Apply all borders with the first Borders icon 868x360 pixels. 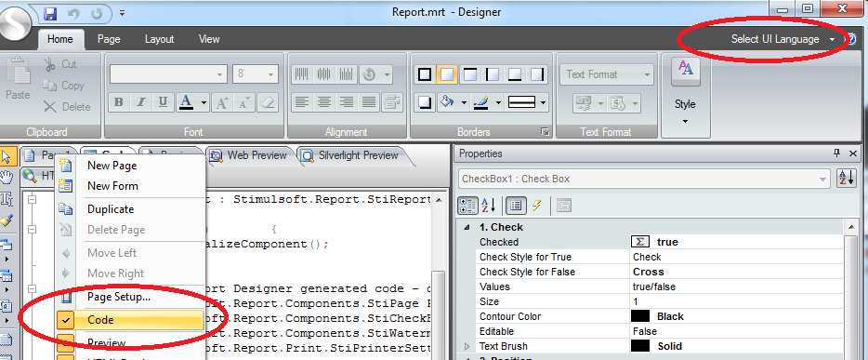[425, 74]
